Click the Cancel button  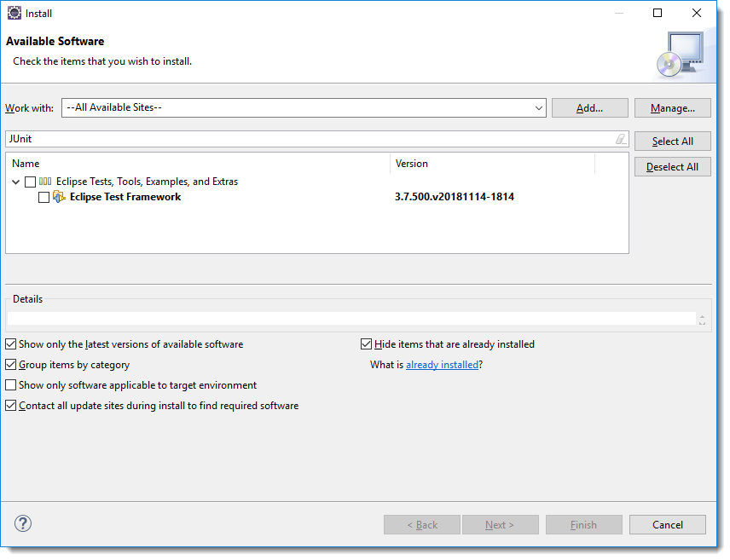point(668,524)
